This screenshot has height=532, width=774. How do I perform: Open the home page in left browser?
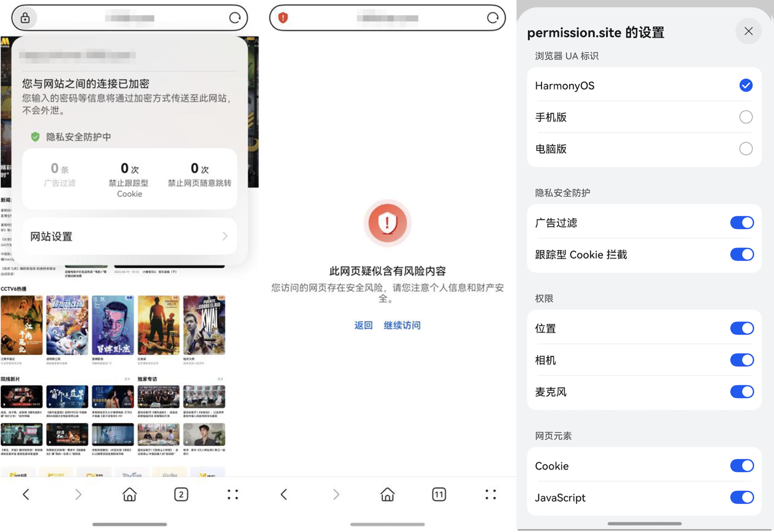(x=130, y=494)
